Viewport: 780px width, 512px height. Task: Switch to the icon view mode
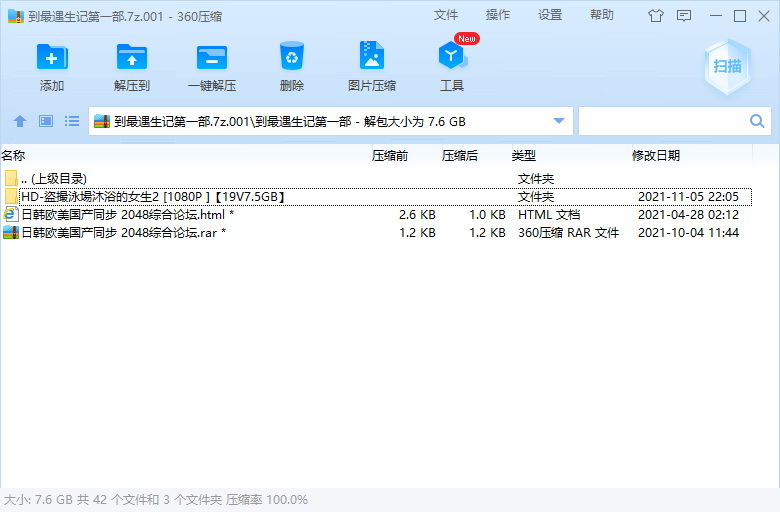[46, 122]
